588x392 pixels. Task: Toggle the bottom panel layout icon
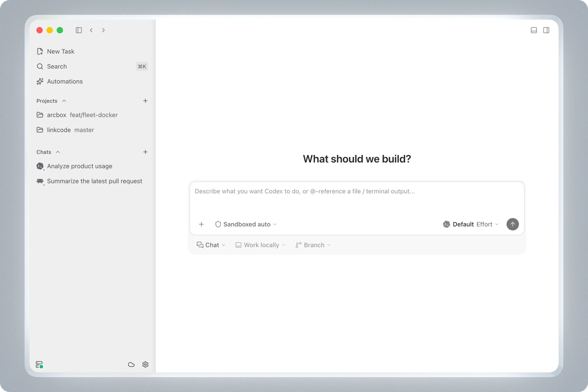pos(534,30)
